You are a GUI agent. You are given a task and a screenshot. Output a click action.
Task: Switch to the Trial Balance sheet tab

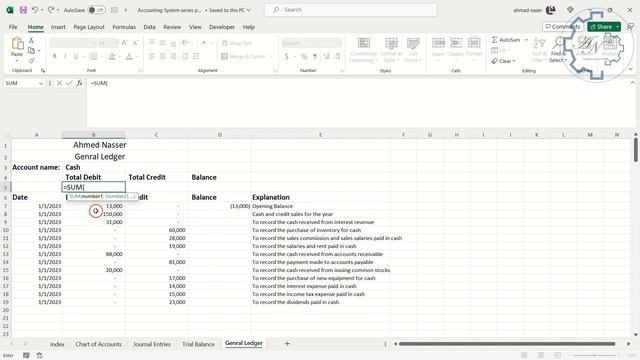(x=198, y=344)
